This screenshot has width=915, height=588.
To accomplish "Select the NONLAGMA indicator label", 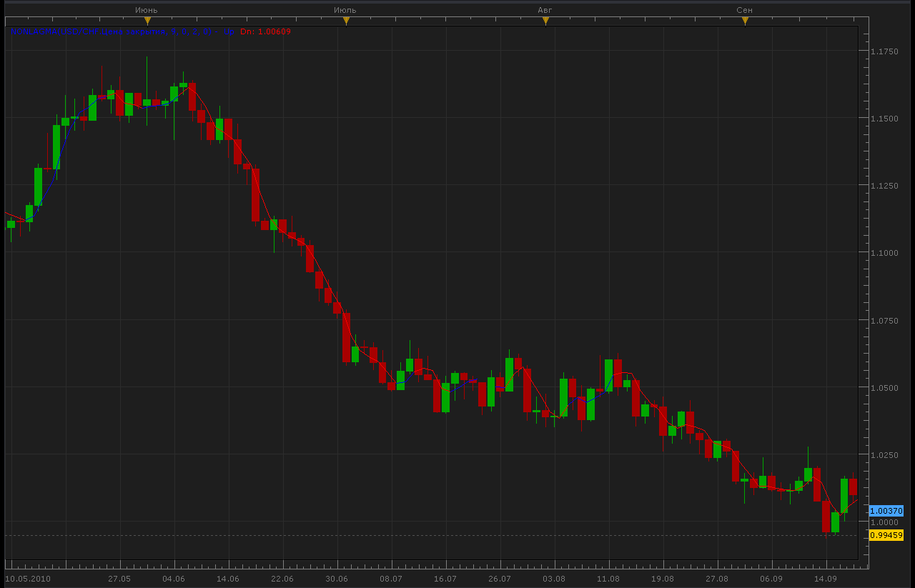I will tap(122, 31).
